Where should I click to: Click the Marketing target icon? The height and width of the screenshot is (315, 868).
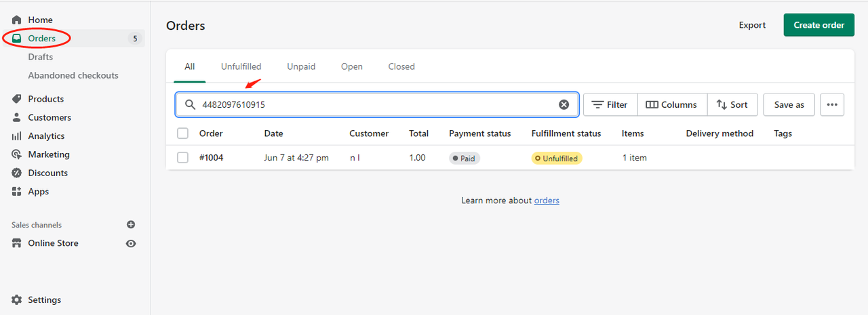(x=17, y=154)
